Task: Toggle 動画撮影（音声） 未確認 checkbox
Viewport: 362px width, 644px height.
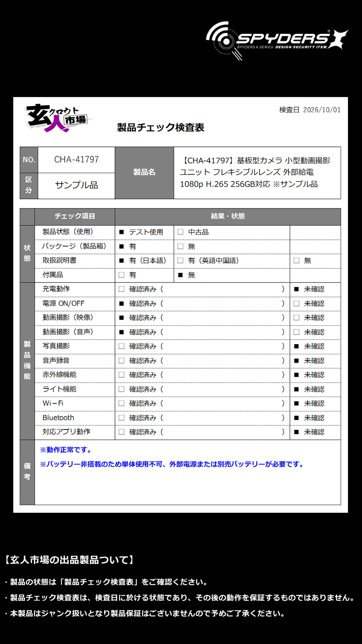Action: (x=296, y=332)
